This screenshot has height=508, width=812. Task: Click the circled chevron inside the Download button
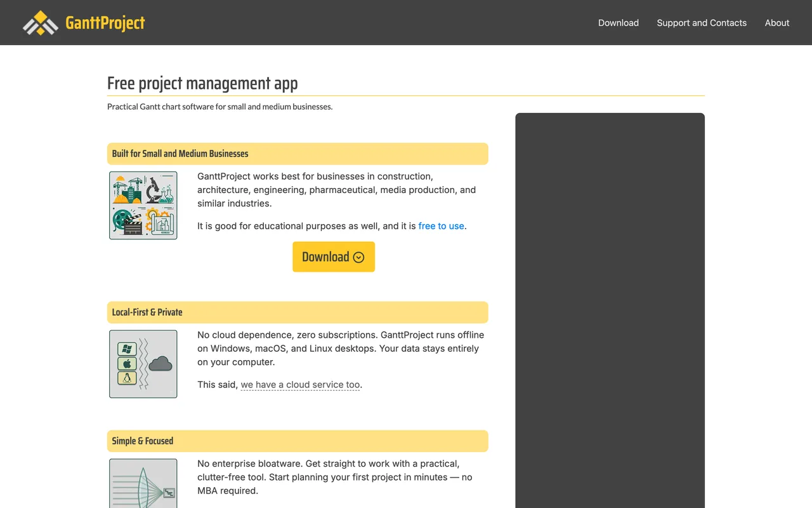358,257
